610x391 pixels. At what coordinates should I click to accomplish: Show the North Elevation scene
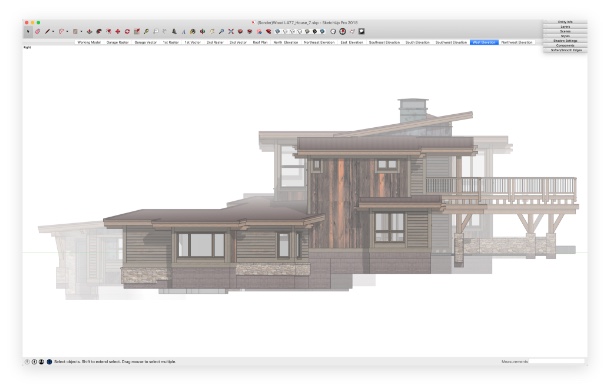tap(286, 42)
